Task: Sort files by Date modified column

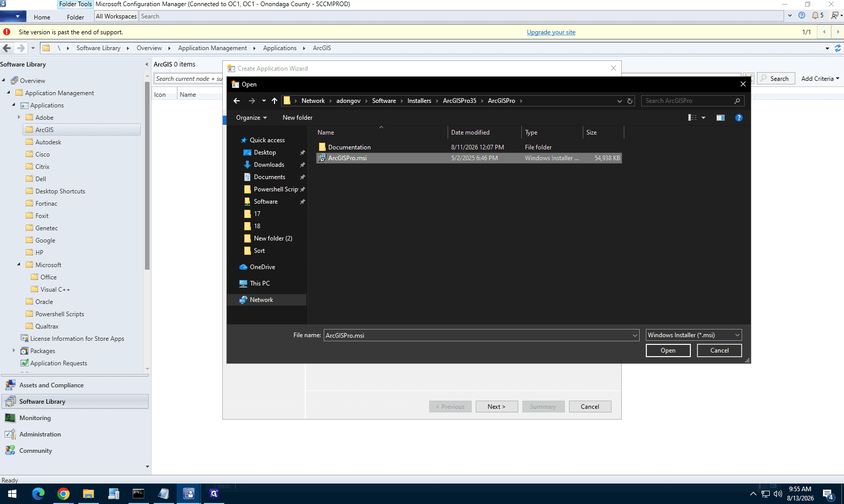Action: pyautogui.click(x=484, y=133)
